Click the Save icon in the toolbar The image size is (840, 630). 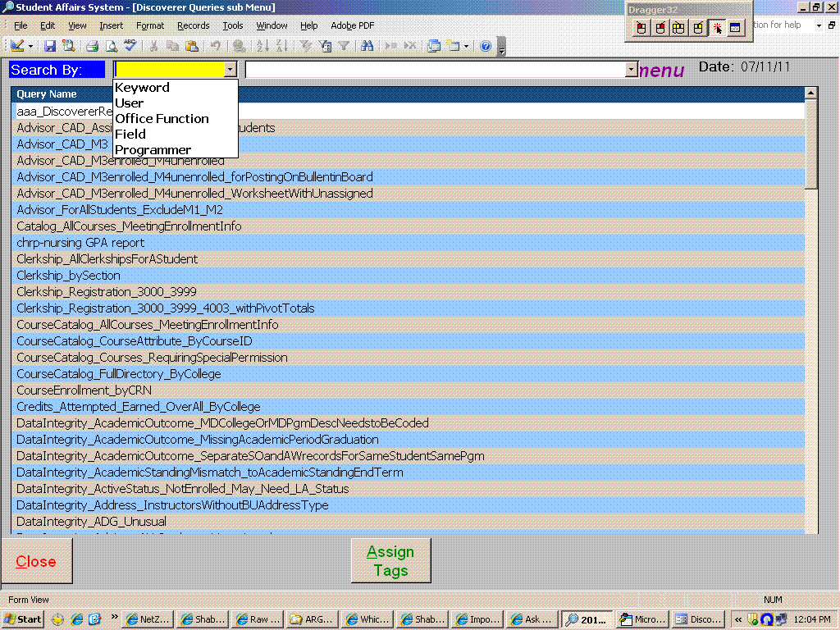point(50,47)
